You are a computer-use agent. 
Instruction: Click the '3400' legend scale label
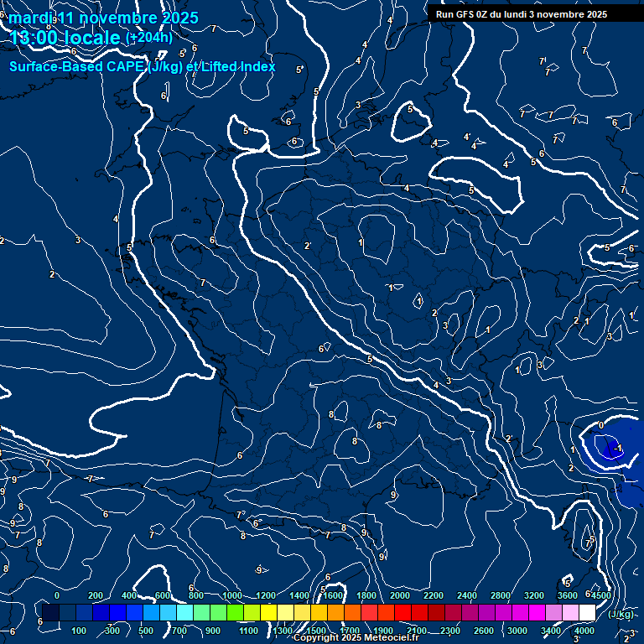click(x=550, y=631)
